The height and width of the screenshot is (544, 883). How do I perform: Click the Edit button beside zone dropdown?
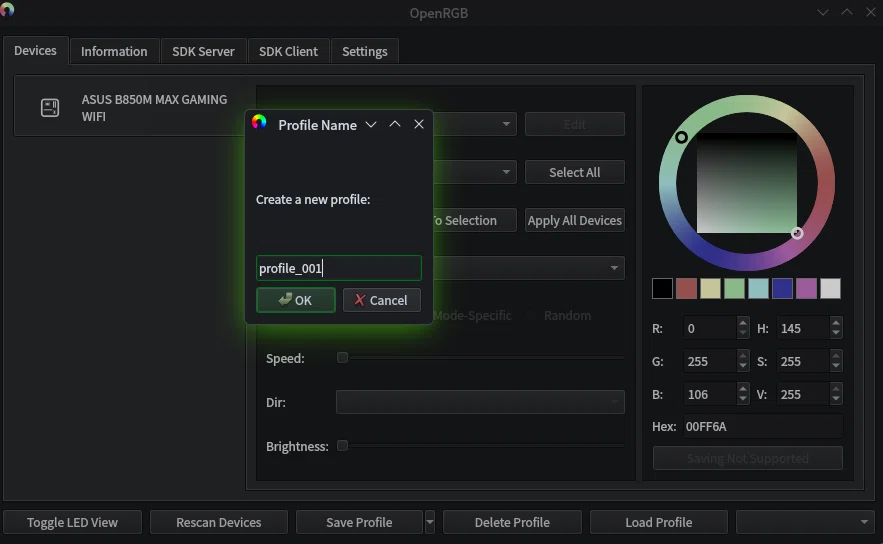click(574, 124)
